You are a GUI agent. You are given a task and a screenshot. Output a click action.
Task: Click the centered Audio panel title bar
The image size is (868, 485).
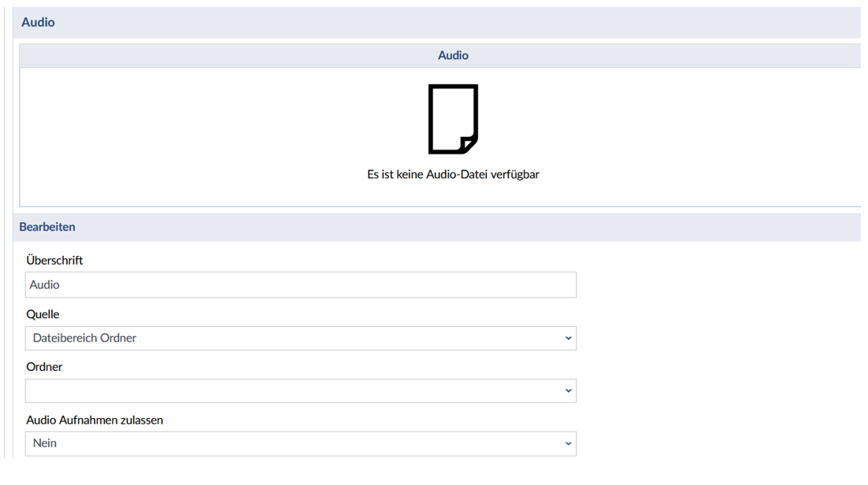(453, 56)
